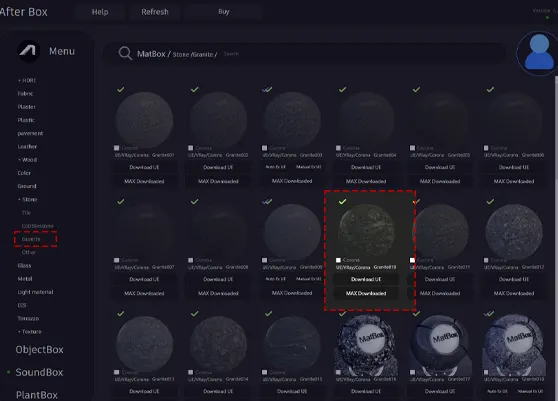This screenshot has width=558, height=401.
Task: Click the magnifier search icon
Action: coord(125,53)
